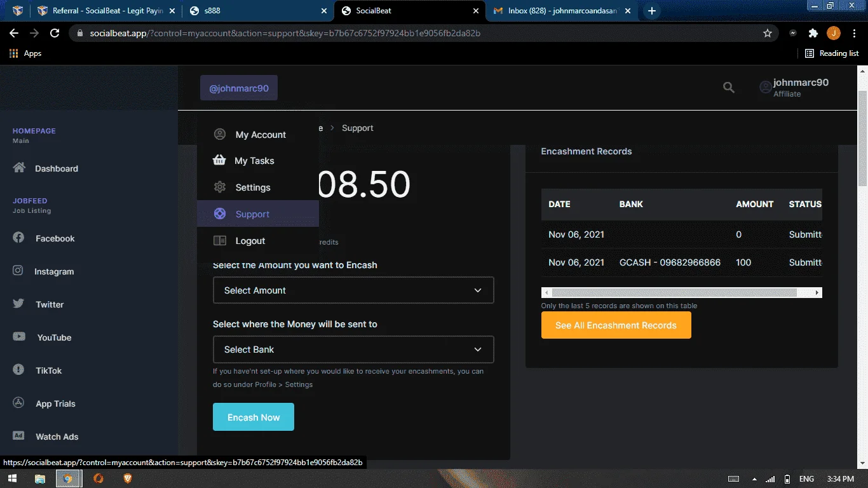This screenshot has width=868, height=488.
Task: Open Watch Ads in the sidebar
Action: [x=45, y=437]
